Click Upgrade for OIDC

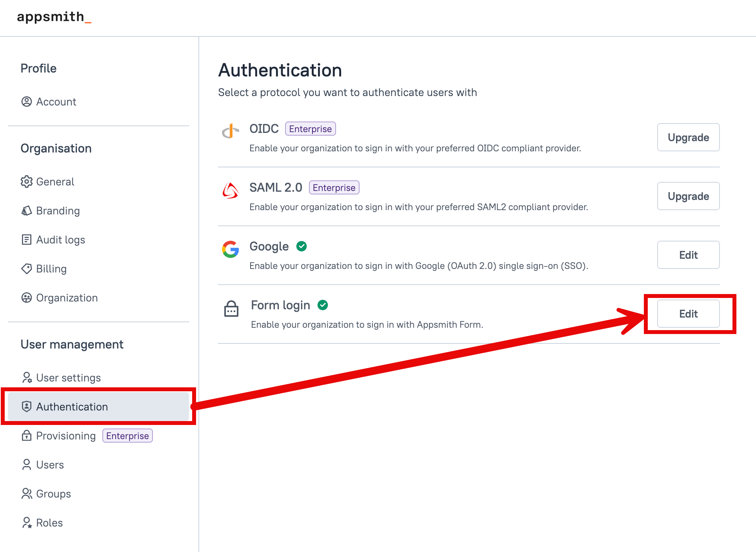click(688, 137)
